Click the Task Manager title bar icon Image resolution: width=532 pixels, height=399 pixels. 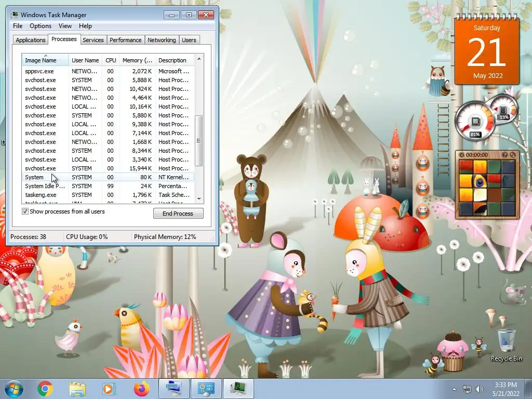click(x=14, y=15)
